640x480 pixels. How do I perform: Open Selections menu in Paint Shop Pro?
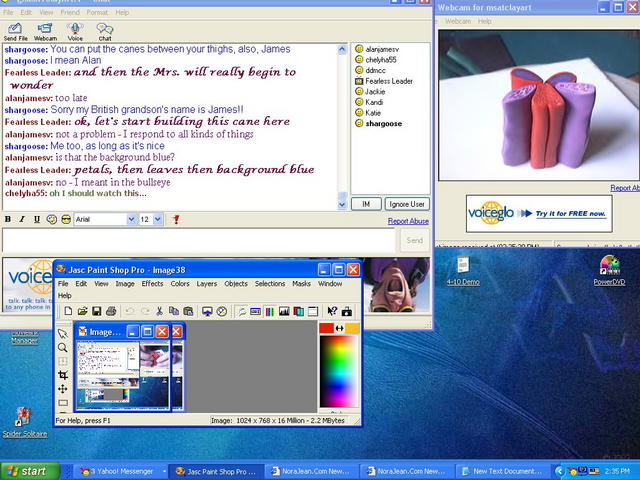coord(270,283)
